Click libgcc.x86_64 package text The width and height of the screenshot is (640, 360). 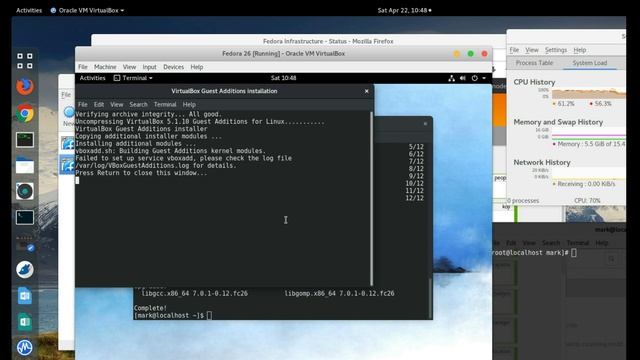(x=194, y=293)
